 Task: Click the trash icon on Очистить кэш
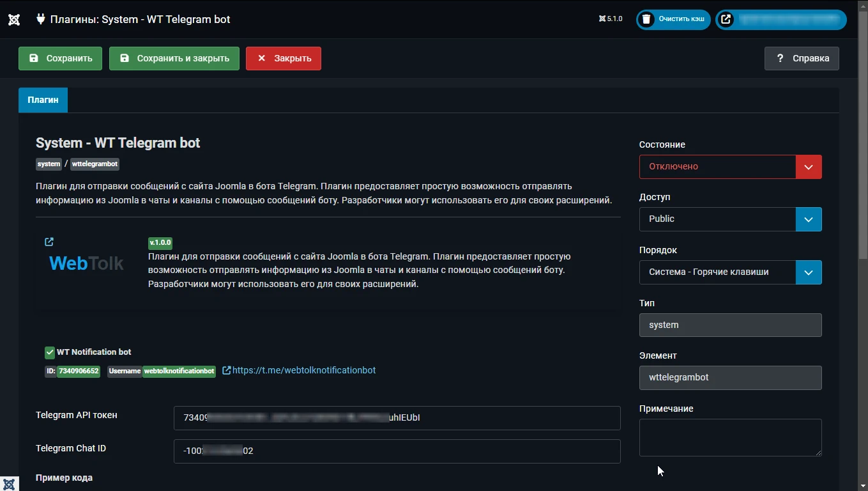tap(647, 19)
